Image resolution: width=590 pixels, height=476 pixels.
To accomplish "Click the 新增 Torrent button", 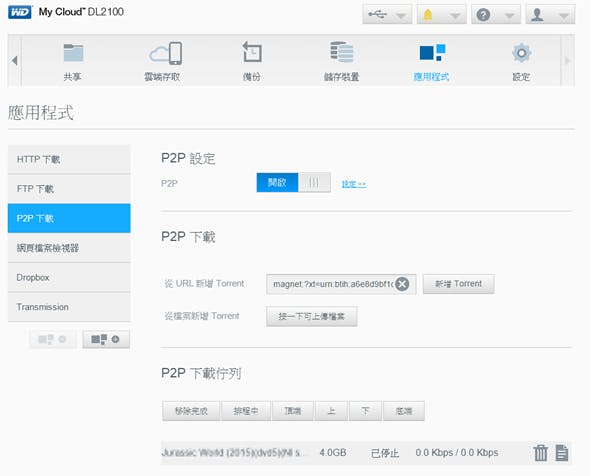I will coord(459,284).
